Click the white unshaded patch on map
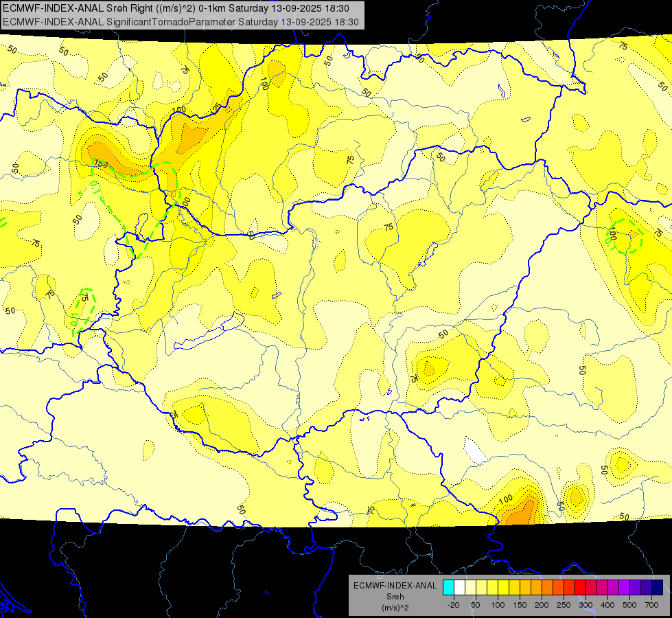Screen dimensions: 672x618 (x=476, y=451)
